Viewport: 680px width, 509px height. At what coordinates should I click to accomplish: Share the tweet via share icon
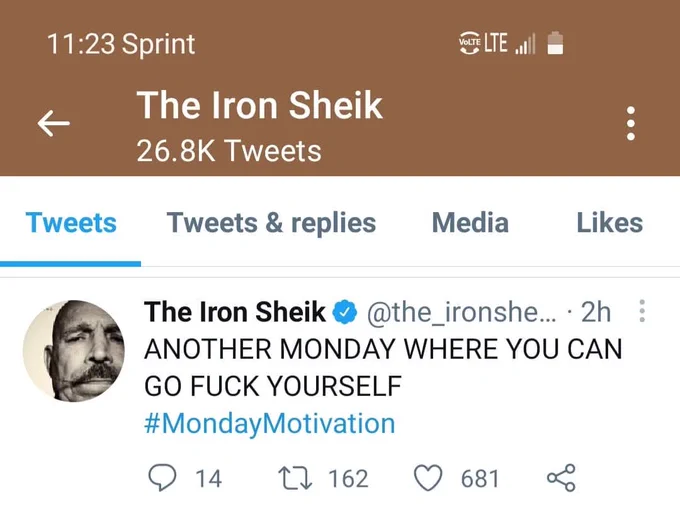pyautogui.click(x=561, y=477)
